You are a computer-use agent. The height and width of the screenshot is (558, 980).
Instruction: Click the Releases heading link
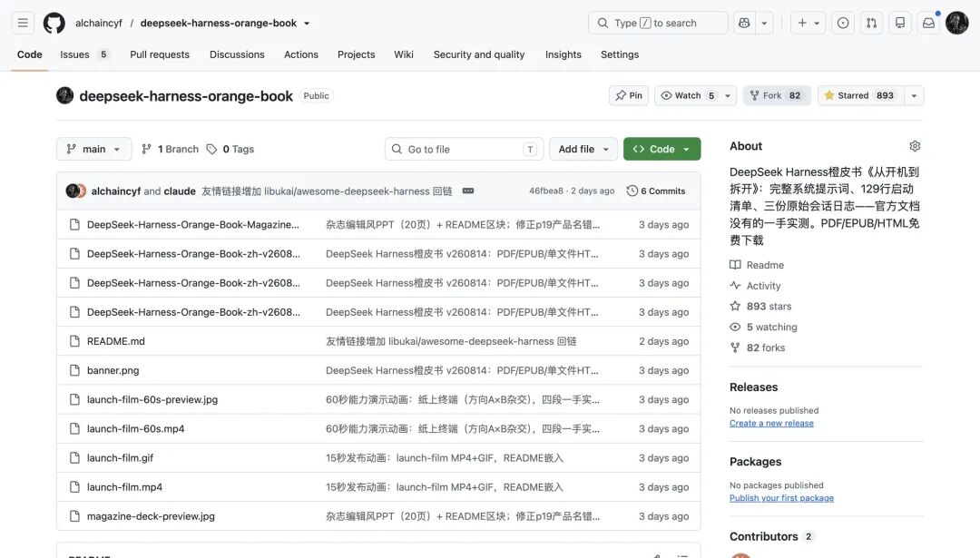753,387
